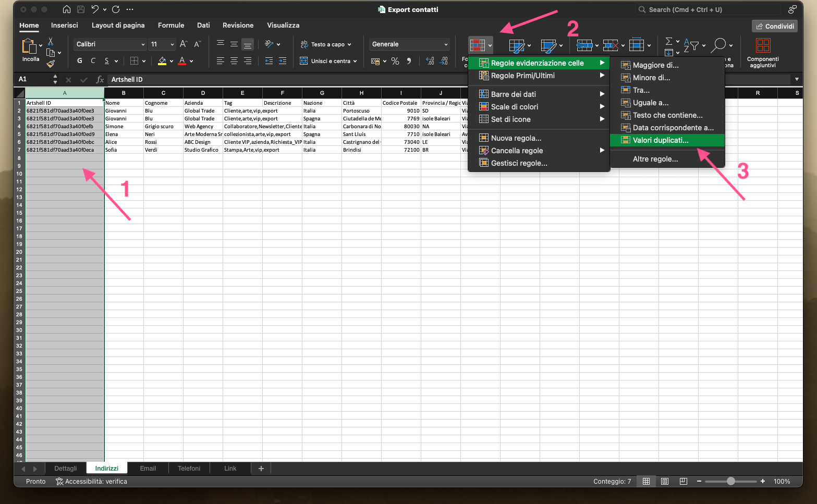
Task: Expand the Calibri font name dropdown
Action: click(x=143, y=44)
